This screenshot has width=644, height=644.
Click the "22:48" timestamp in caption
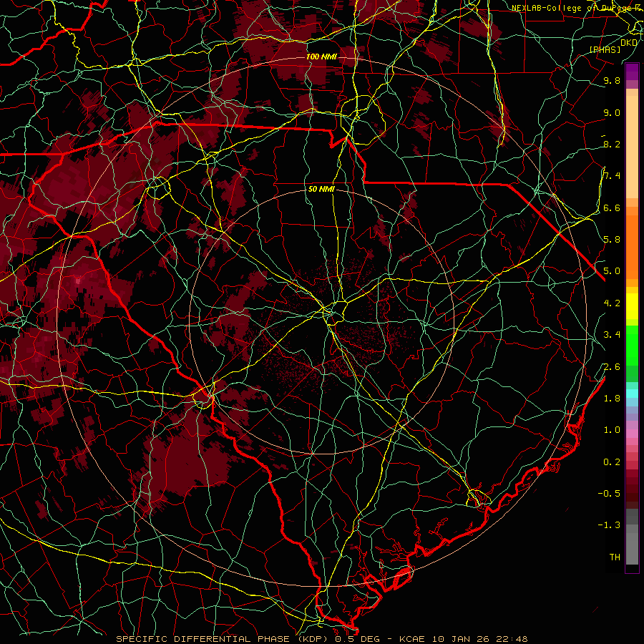click(x=512, y=639)
